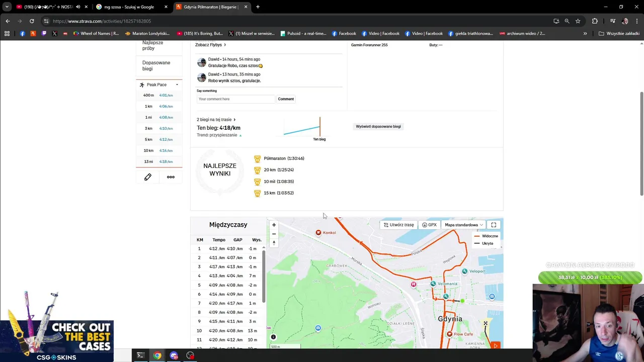Bookmark this page with star icon
This screenshot has height=362, width=644.
pos(578,21)
